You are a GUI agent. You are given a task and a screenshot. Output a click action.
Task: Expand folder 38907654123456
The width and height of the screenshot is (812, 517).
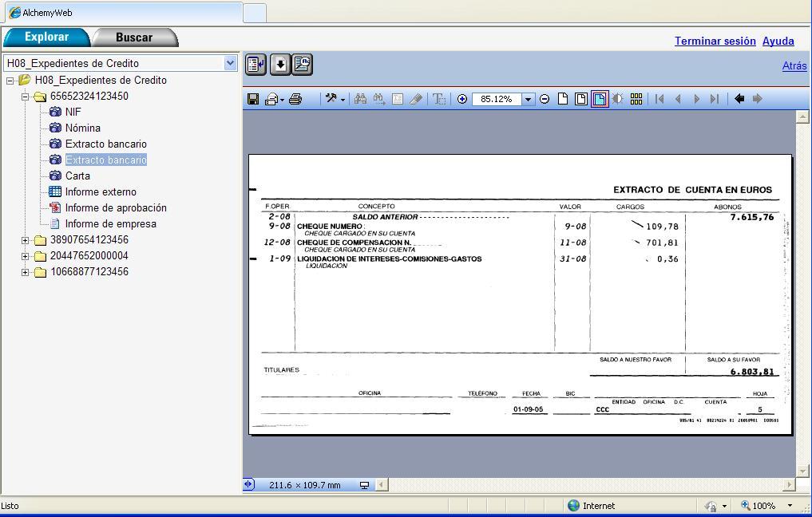click(x=26, y=240)
